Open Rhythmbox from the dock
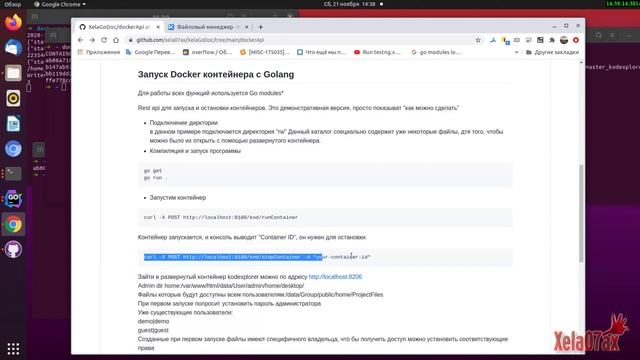 13,98
